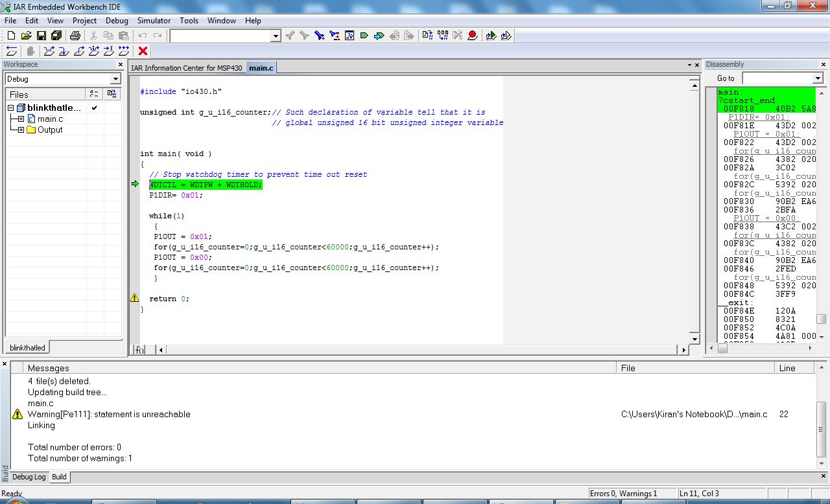
Task: Click Debug without Downloading icon
Action: point(506,36)
